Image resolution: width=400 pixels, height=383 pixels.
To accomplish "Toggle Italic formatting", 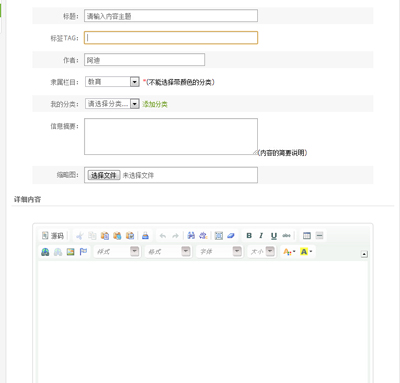I will [x=261, y=236].
